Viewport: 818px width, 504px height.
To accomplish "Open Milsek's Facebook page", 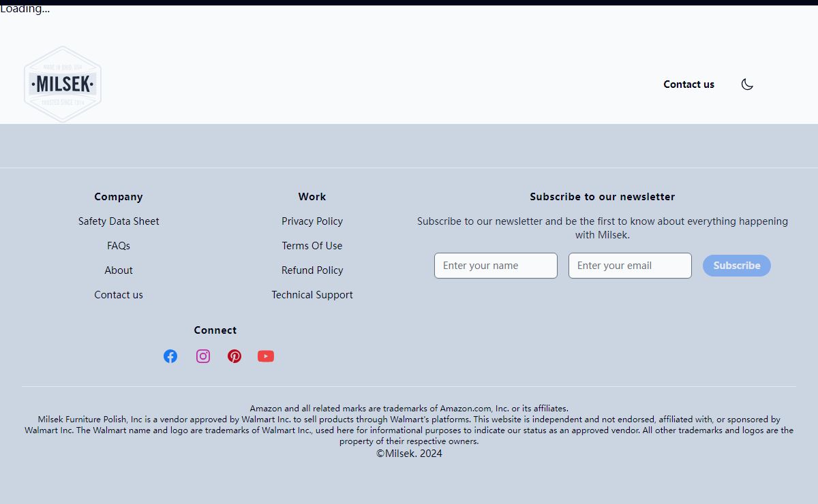I will click(x=170, y=356).
